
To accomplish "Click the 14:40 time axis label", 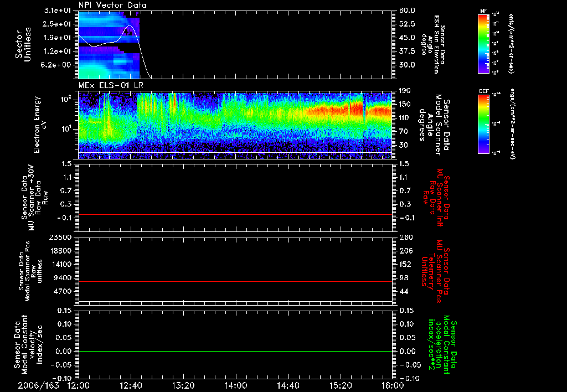I will tap(288, 385).
